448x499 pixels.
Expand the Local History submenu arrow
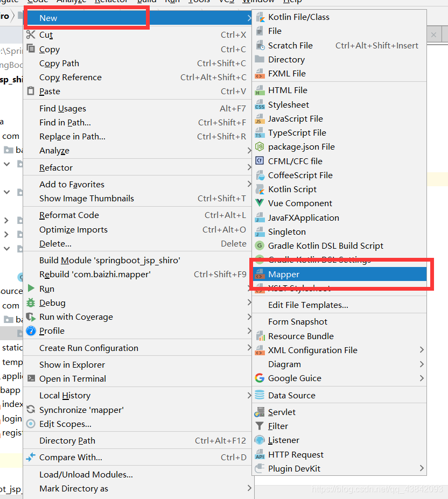[249, 395]
